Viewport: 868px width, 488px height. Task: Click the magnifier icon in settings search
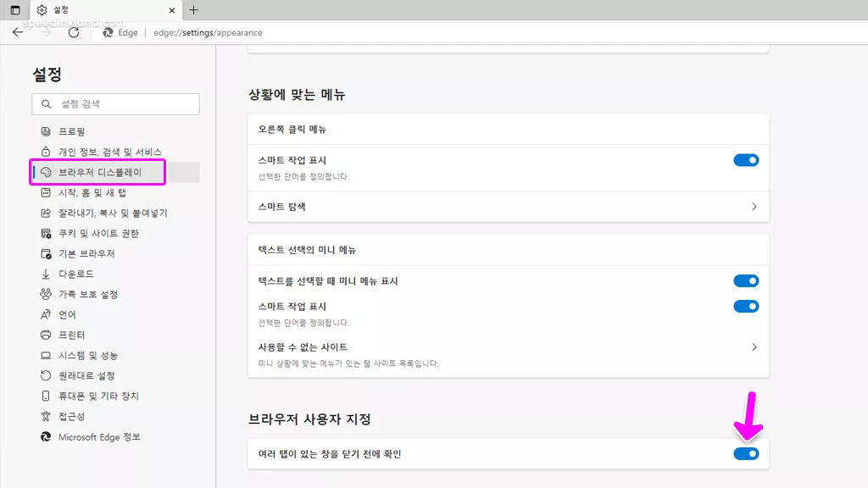[46, 104]
